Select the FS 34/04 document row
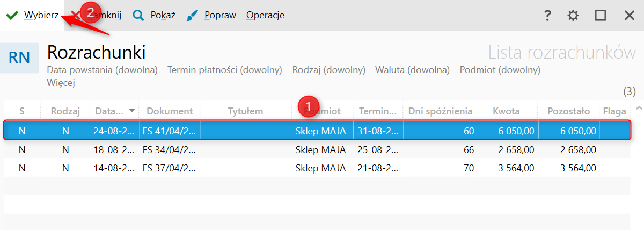644x230 pixels. pyautogui.click(x=169, y=149)
